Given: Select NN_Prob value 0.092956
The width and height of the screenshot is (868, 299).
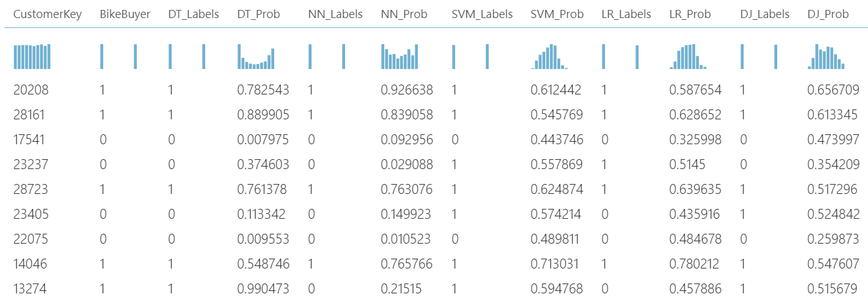Looking at the screenshot, I should [407, 140].
